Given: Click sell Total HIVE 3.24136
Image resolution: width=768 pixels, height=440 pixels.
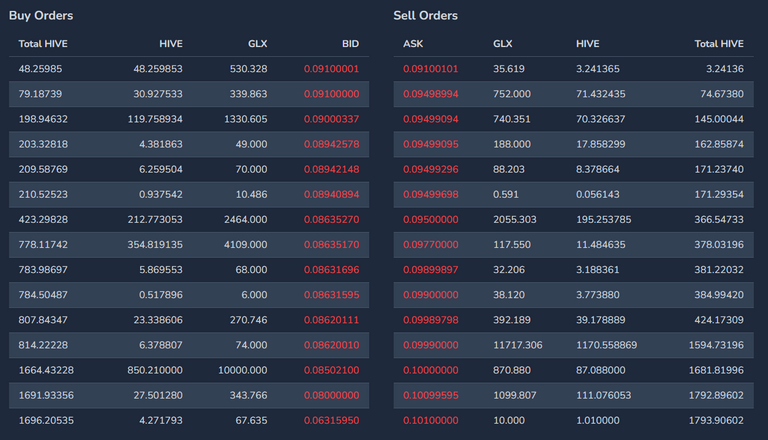Looking at the screenshot, I should click(x=725, y=69).
